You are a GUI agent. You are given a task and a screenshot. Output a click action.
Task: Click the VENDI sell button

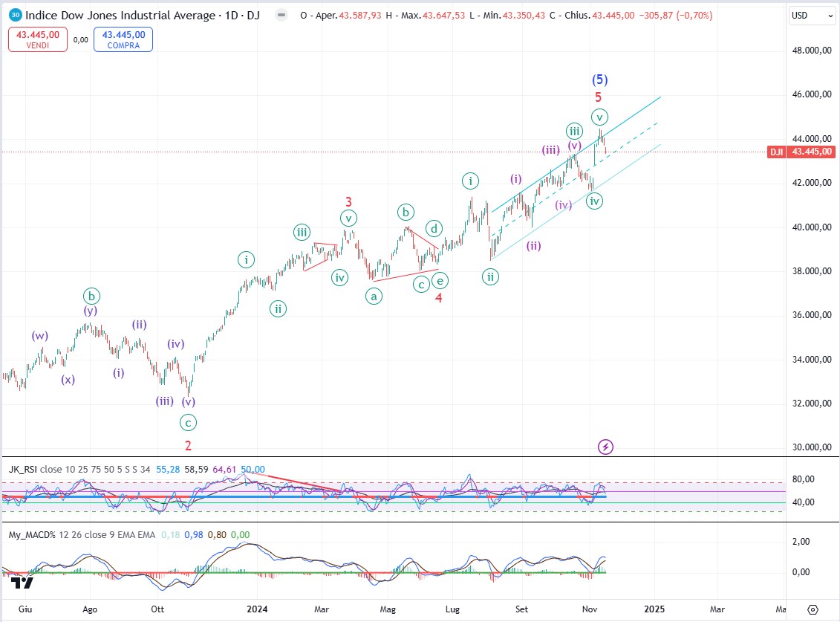(x=37, y=39)
